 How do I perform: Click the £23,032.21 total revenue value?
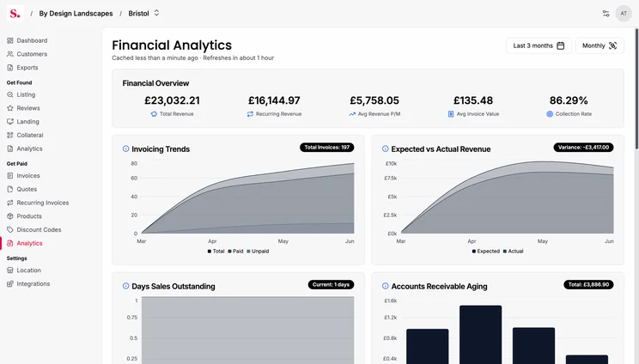point(172,100)
